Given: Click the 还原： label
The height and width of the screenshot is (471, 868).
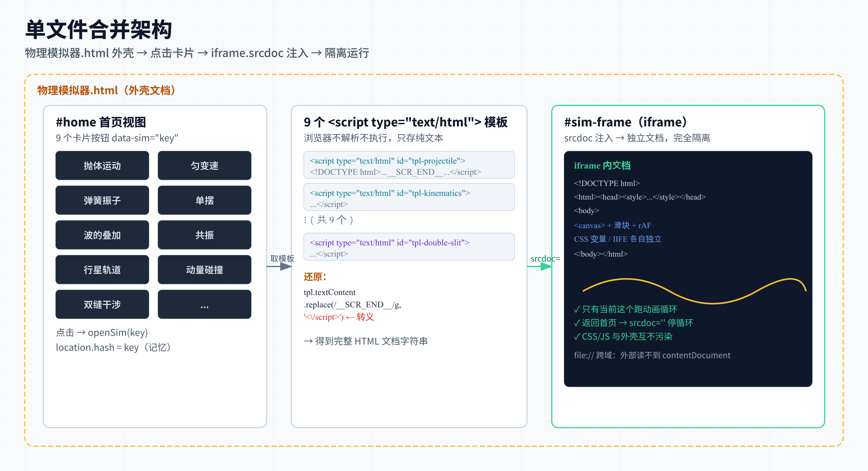Looking at the screenshot, I should pyautogui.click(x=315, y=277).
